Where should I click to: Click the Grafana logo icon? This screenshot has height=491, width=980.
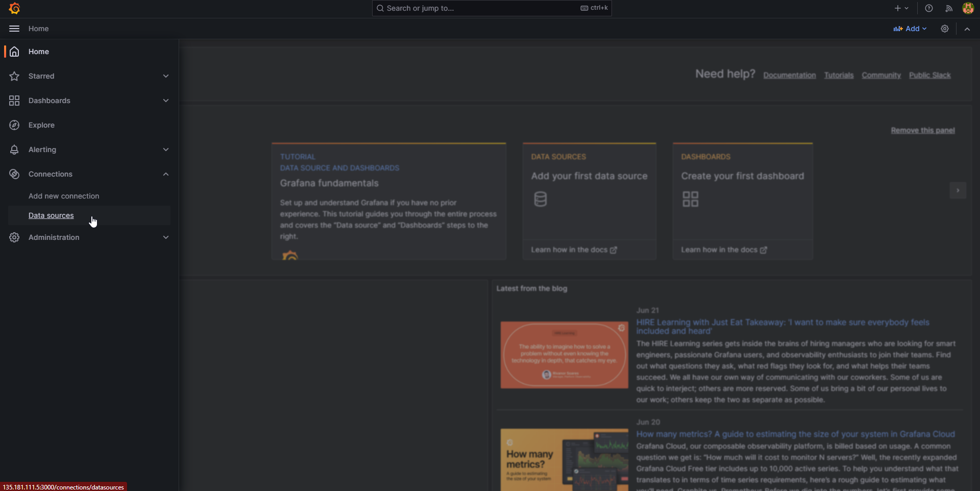point(14,9)
